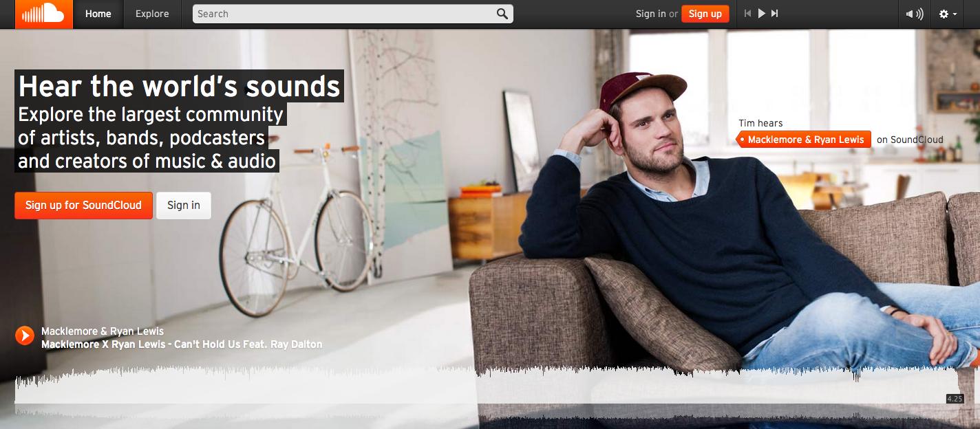Click the 4.25 duration marker

click(955, 399)
